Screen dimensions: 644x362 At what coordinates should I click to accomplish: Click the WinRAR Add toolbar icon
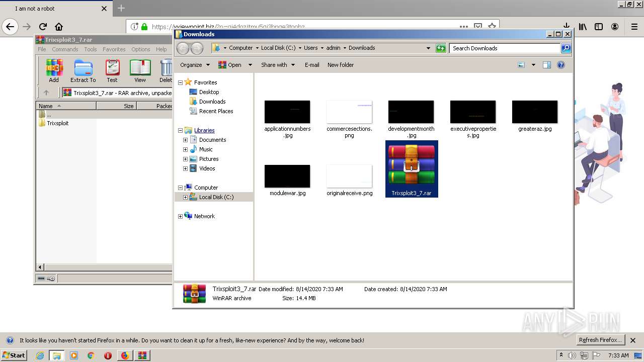pyautogui.click(x=54, y=70)
